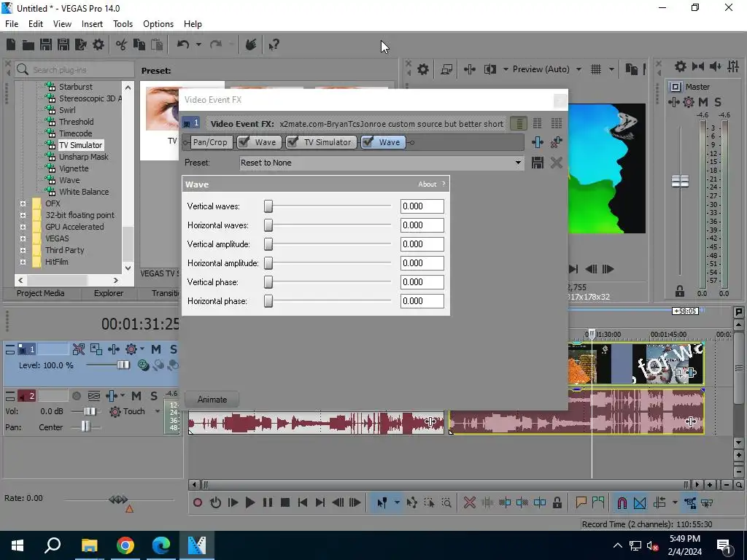Select White Balance in plug-in list
The image size is (747, 560).
pos(84,192)
